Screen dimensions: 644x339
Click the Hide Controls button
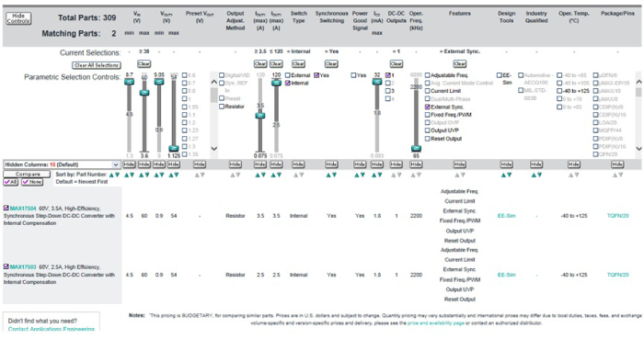click(18, 18)
